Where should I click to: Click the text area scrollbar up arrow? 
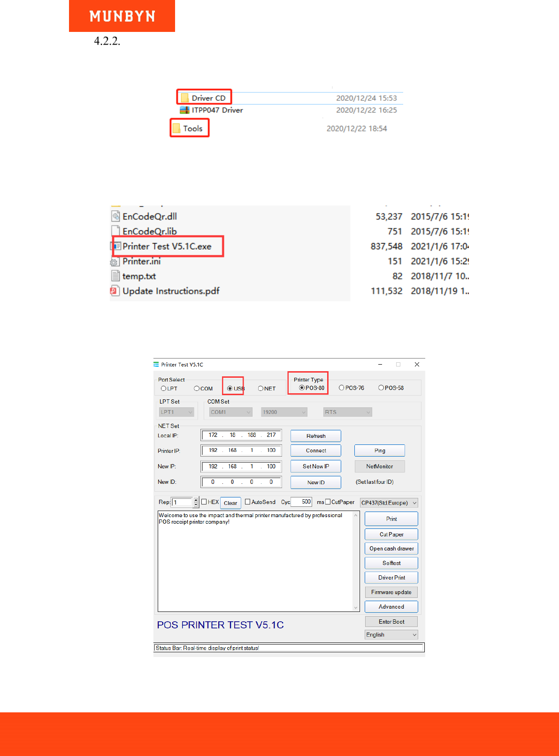pos(356,515)
